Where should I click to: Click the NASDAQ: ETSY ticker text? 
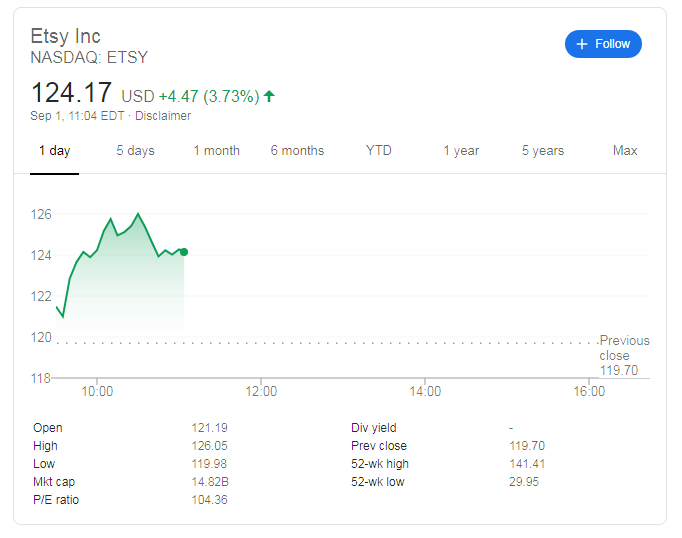point(89,57)
